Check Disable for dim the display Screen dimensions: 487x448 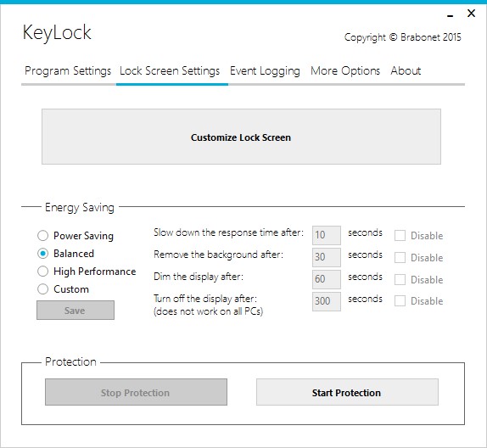pos(400,280)
